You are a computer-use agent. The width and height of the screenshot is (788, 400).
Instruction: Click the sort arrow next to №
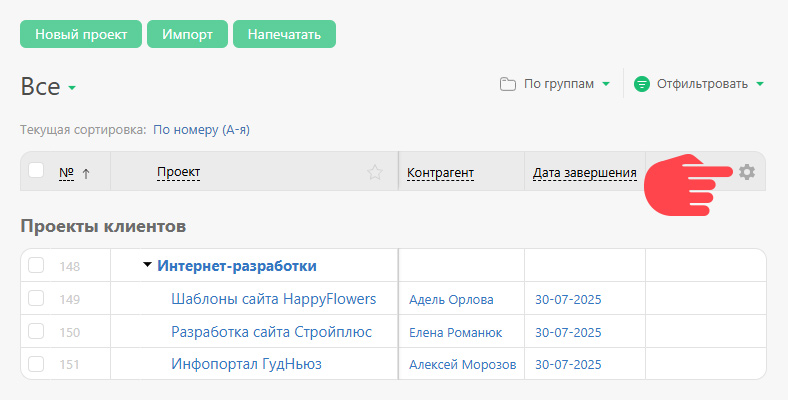pos(86,174)
